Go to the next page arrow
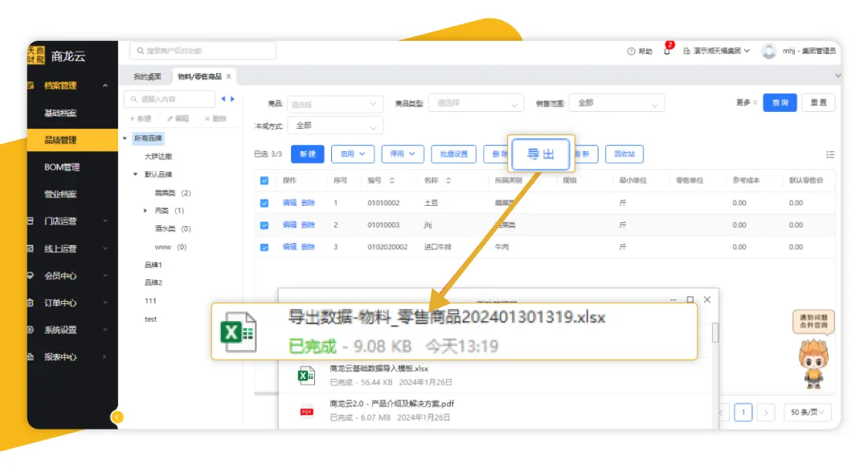The height and width of the screenshot is (473, 868). (766, 413)
